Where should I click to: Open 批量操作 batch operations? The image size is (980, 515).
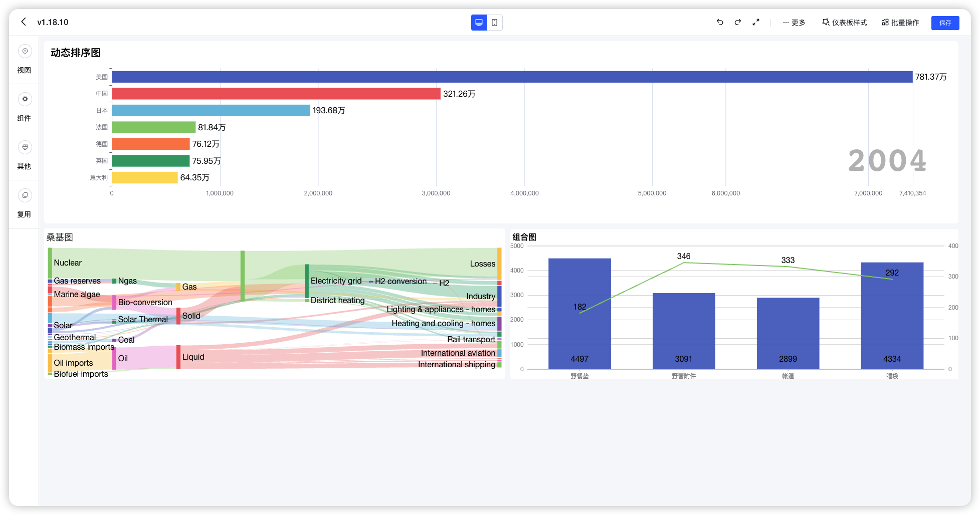click(x=900, y=23)
